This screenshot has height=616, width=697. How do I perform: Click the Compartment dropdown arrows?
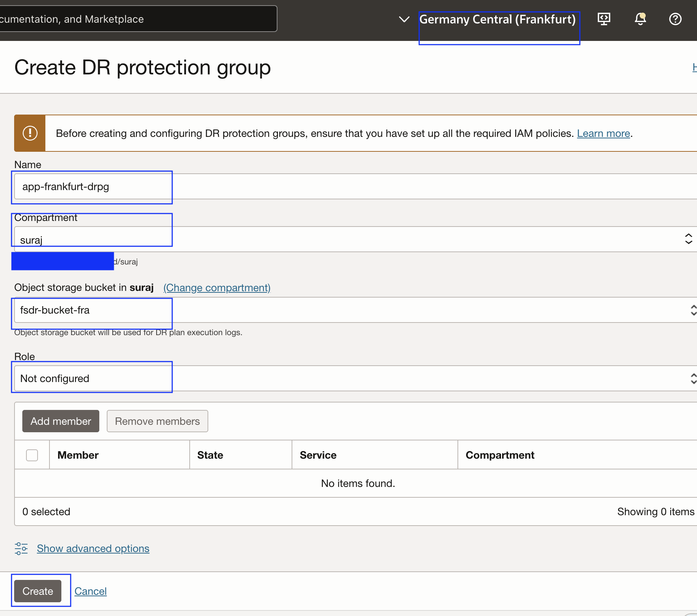coord(688,239)
